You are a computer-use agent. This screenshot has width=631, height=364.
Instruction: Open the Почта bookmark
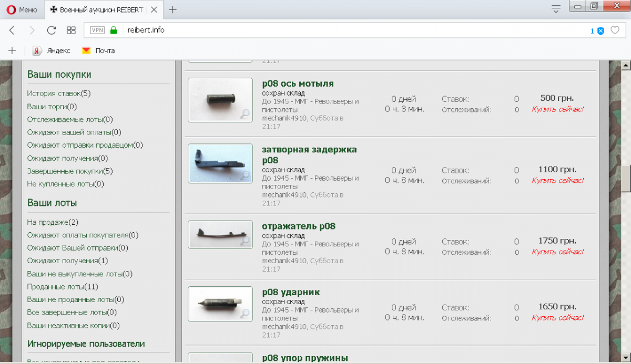(x=98, y=51)
